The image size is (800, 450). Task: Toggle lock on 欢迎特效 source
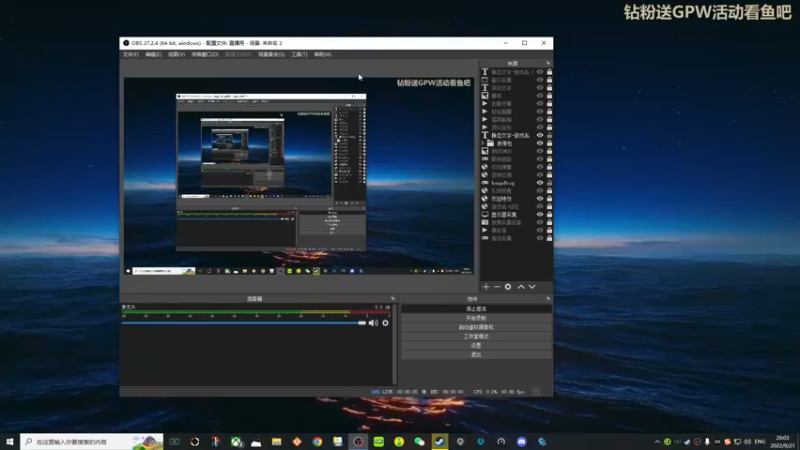tap(549, 198)
